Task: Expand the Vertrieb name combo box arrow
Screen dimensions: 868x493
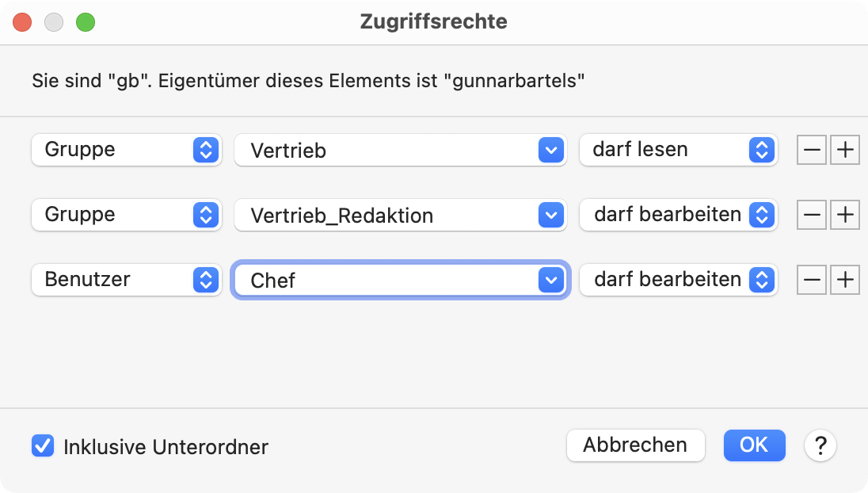Action: 550,150
